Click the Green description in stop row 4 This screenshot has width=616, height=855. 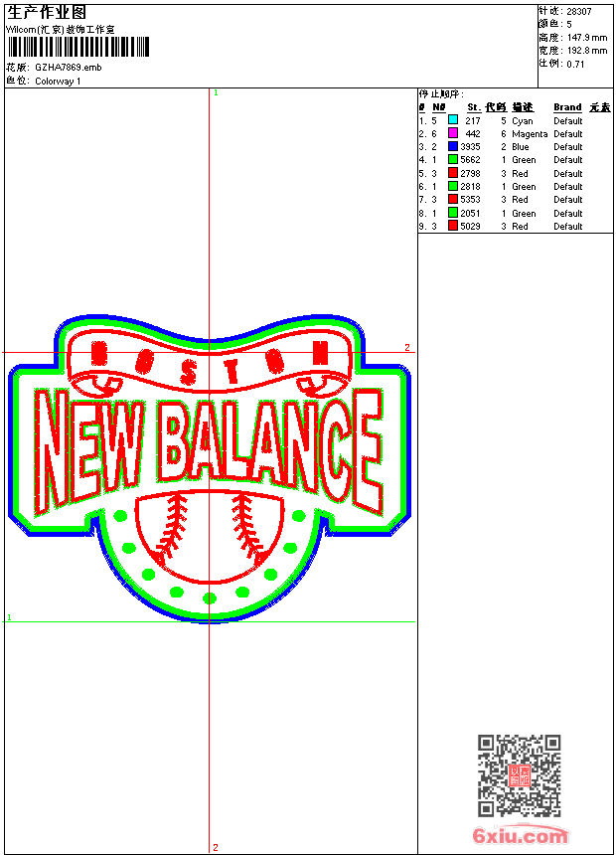point(524,160)
